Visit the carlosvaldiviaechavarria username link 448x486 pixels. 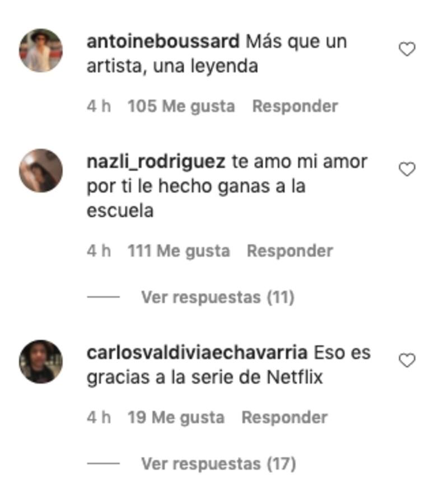197,353
